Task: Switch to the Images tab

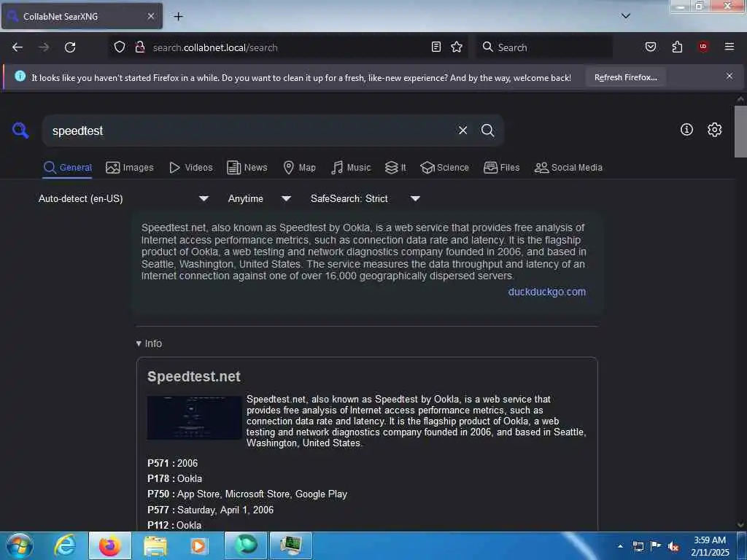Action: 130,168
